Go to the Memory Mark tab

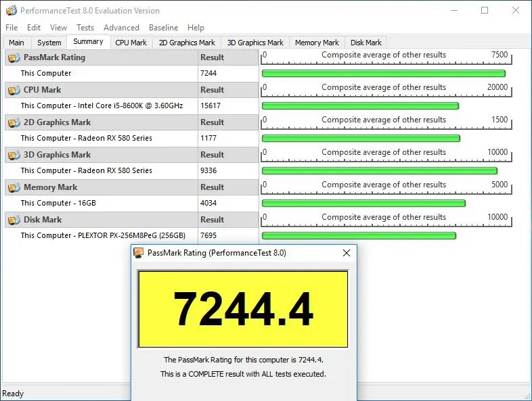(x=317, y=43)
